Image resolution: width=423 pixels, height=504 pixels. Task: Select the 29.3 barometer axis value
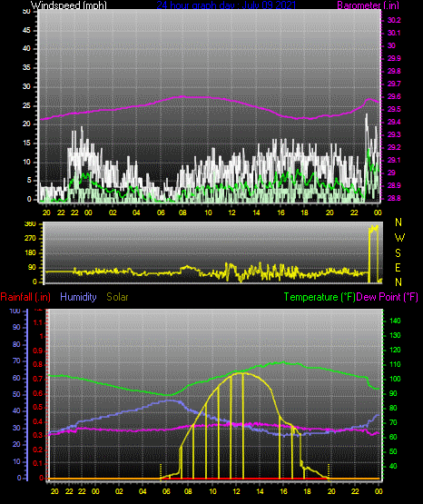pyautogui.click(x=394, y=134)
